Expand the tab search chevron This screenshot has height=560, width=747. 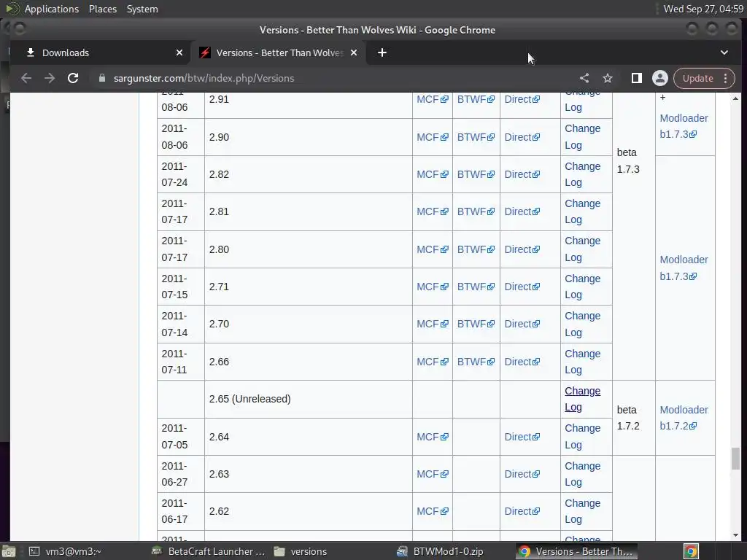point(724,52)
